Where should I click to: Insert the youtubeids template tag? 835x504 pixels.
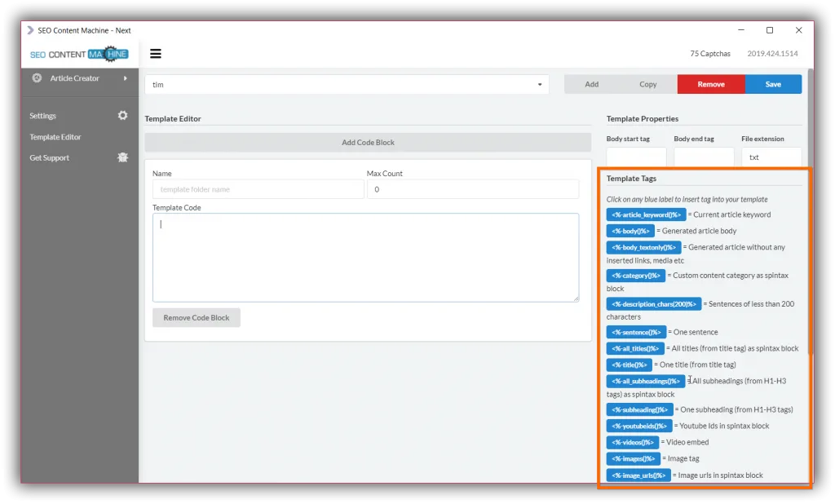(639, 427)
